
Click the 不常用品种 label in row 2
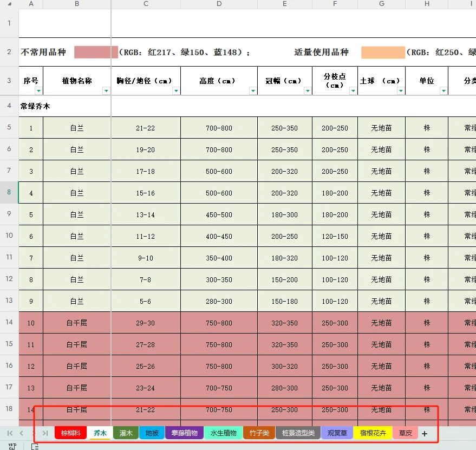(43, 52)
